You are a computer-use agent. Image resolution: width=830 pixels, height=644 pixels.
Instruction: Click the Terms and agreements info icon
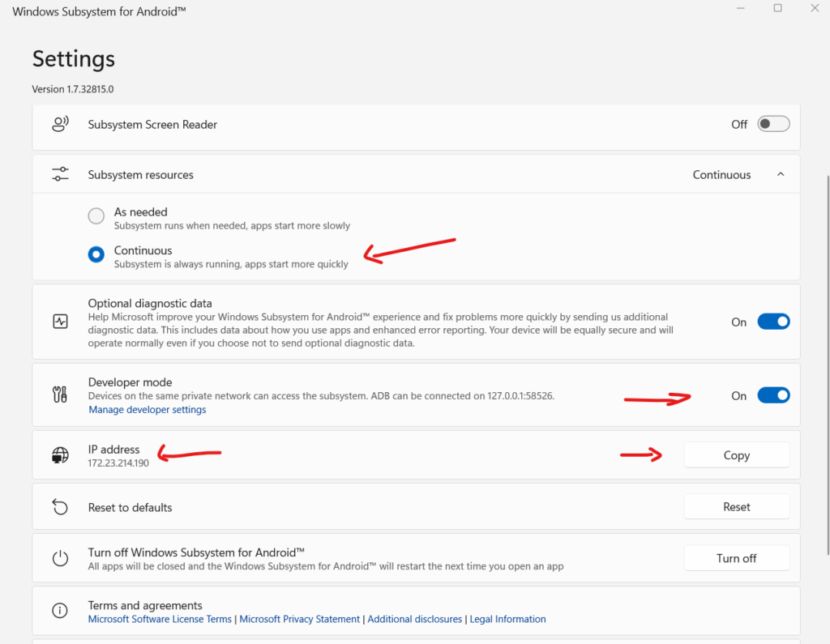tap(60, 611)
